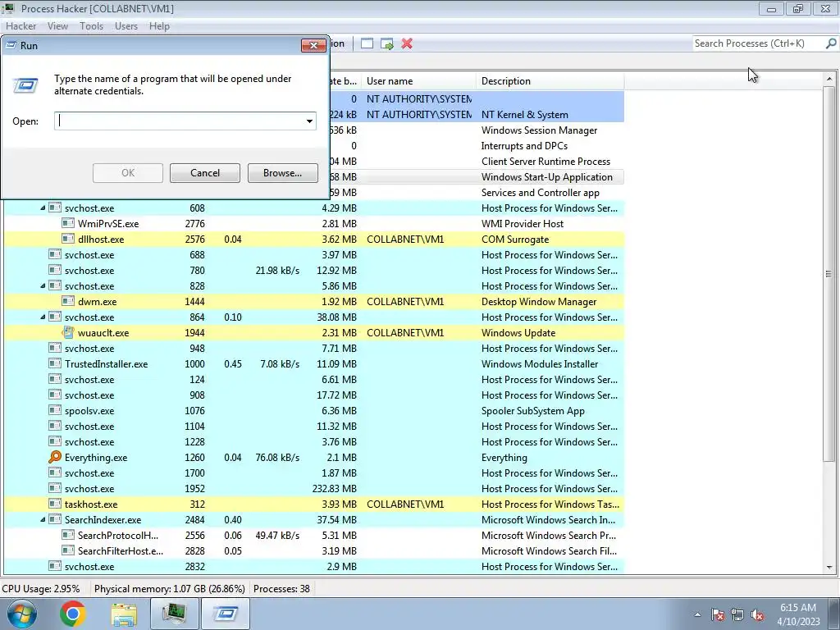Click the search magnifier icon

(x=831, y=43)
